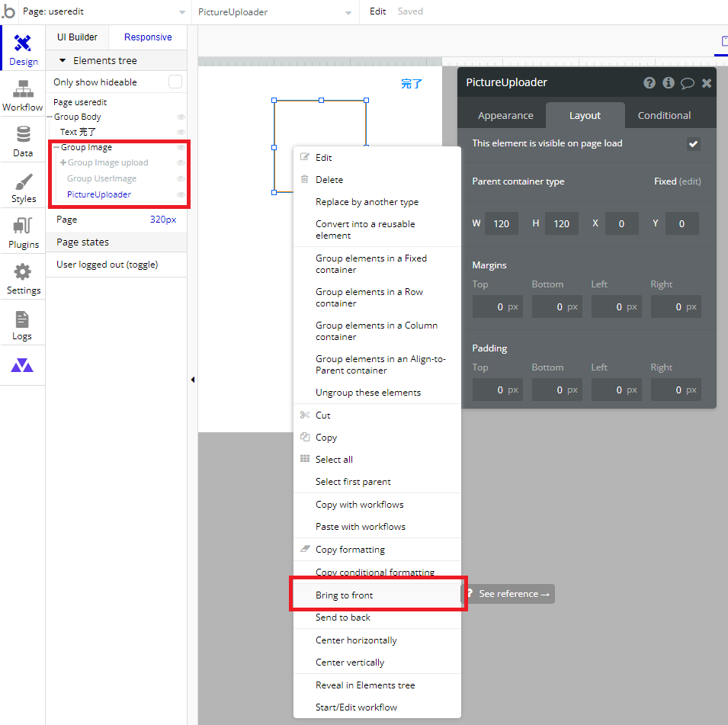The width and height of the screenshot is (728, 725).
Task: Choose Group elements in a Row container
Action: point(377,297)
